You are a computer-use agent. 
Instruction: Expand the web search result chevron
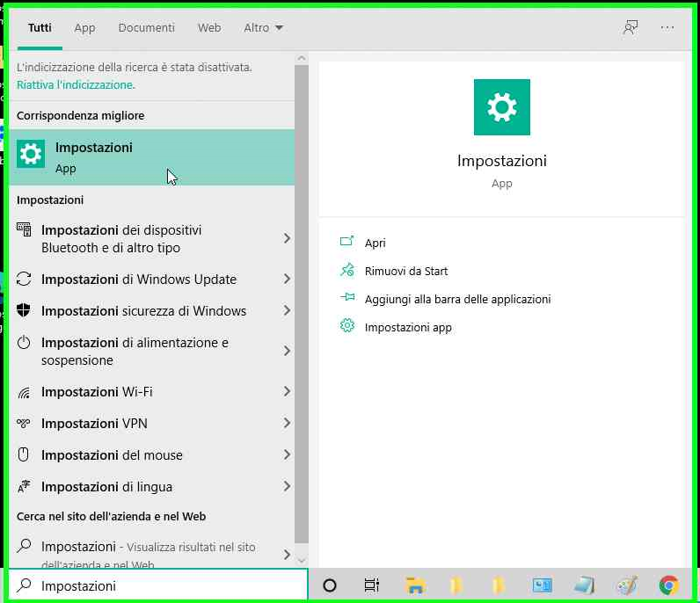[287, 555]
